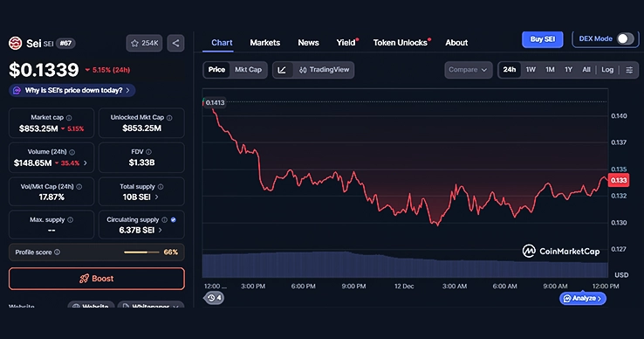Set chart range to 1M
Viewport: 644px width, 339px height.
[x=550, y=70]
